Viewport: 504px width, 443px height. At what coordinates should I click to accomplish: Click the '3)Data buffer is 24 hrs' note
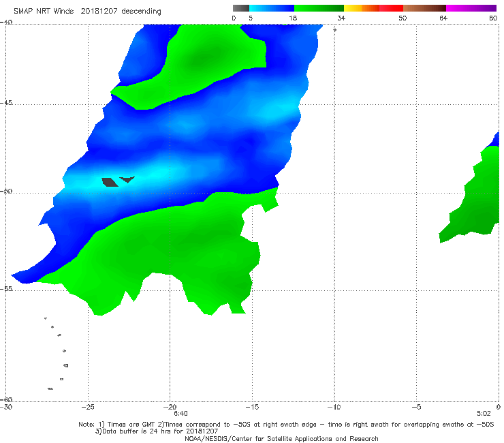[157, 431]
